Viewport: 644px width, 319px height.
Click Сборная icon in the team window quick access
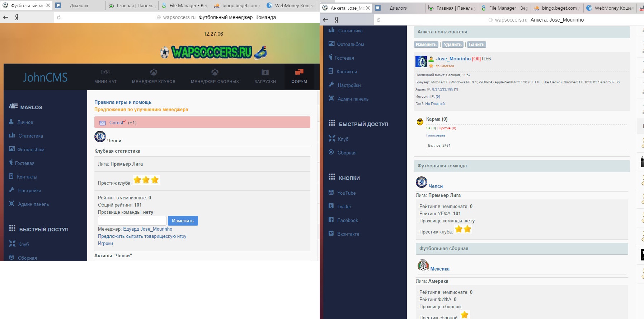click(x=11, y=258)
